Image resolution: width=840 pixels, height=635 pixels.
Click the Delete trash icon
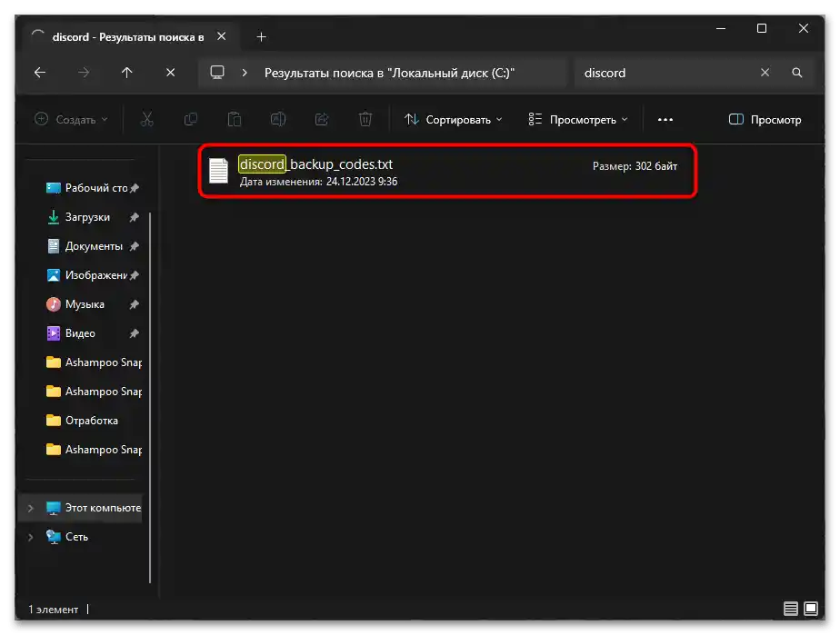click(365, 119)
